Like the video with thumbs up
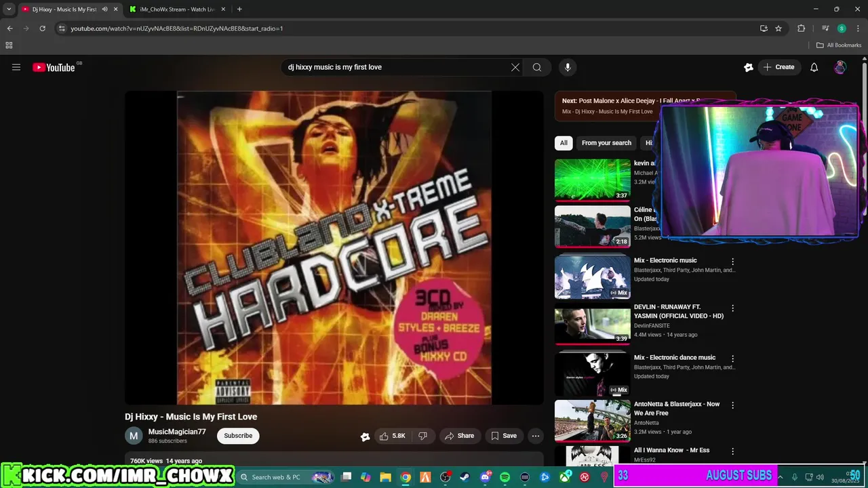Viewport: 868px width, 488px height. pos(393,436)
